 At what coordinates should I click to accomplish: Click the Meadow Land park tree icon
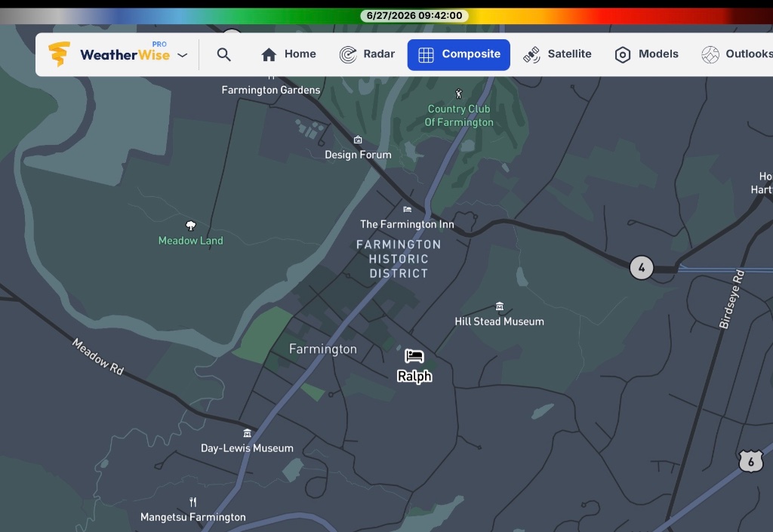click(x=191, y=226)
